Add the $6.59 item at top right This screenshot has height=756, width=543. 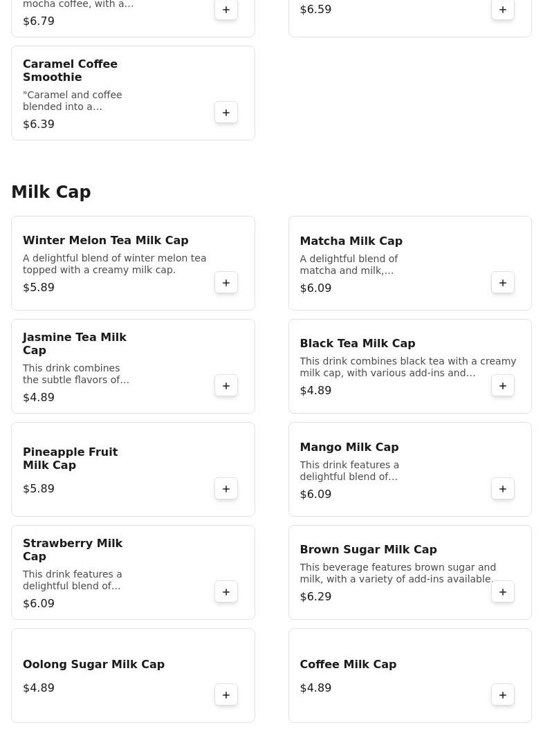pyautogui.click(x=502, y=10)
